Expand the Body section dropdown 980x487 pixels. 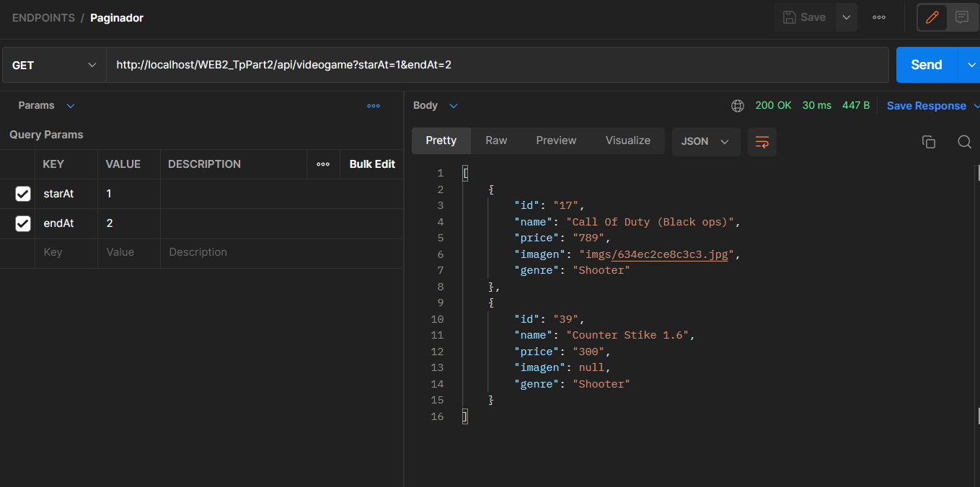453,105
